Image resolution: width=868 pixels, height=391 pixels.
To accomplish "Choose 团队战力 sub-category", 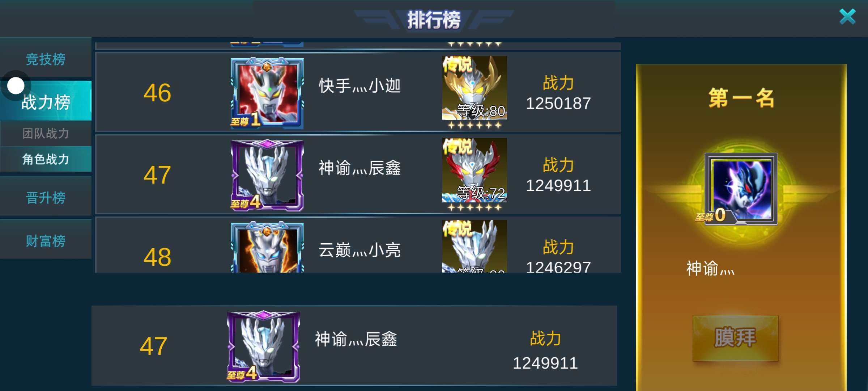I will tap(46, 133).
